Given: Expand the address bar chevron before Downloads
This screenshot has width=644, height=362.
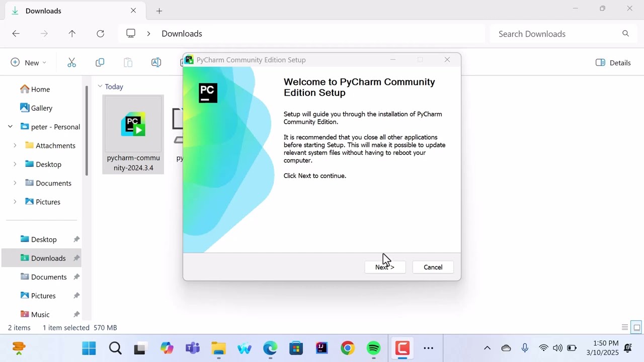Looking at the screenshot, I should 148,34.
